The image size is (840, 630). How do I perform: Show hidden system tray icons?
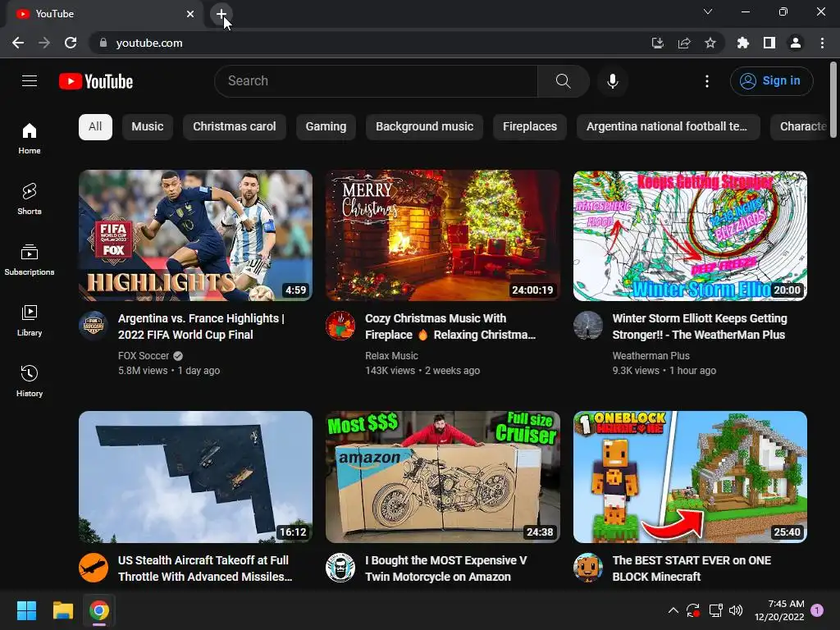point(673,610)
